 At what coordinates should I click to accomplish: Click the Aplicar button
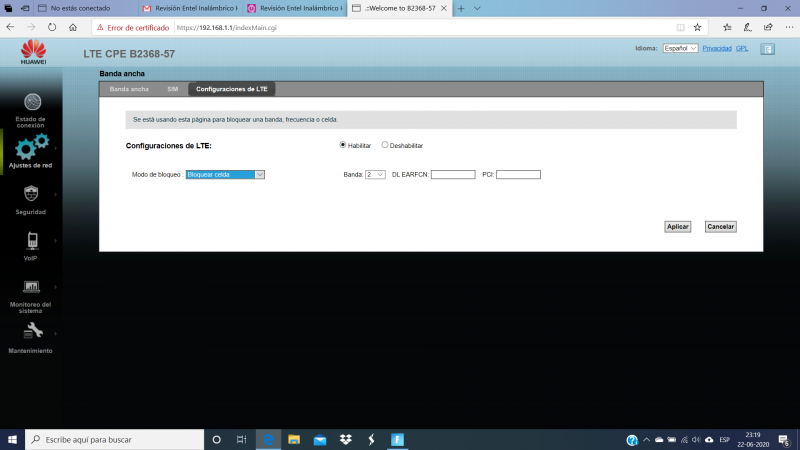point(678,226)
